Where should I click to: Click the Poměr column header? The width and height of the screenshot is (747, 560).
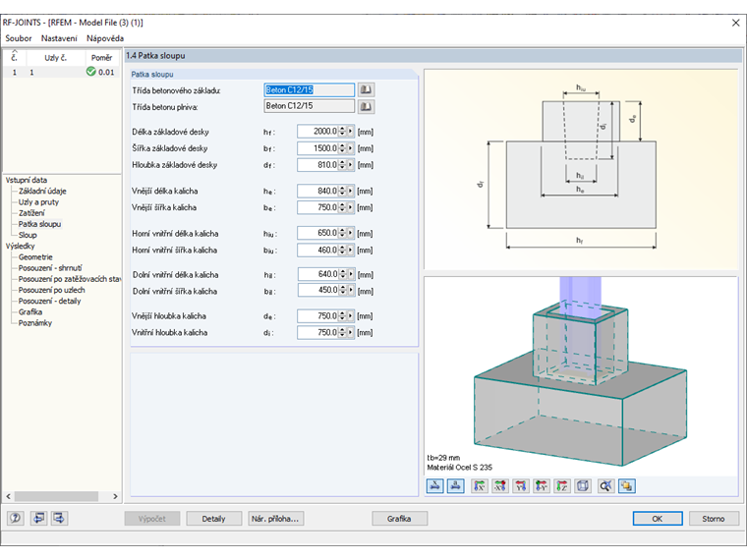pos(102,58)
